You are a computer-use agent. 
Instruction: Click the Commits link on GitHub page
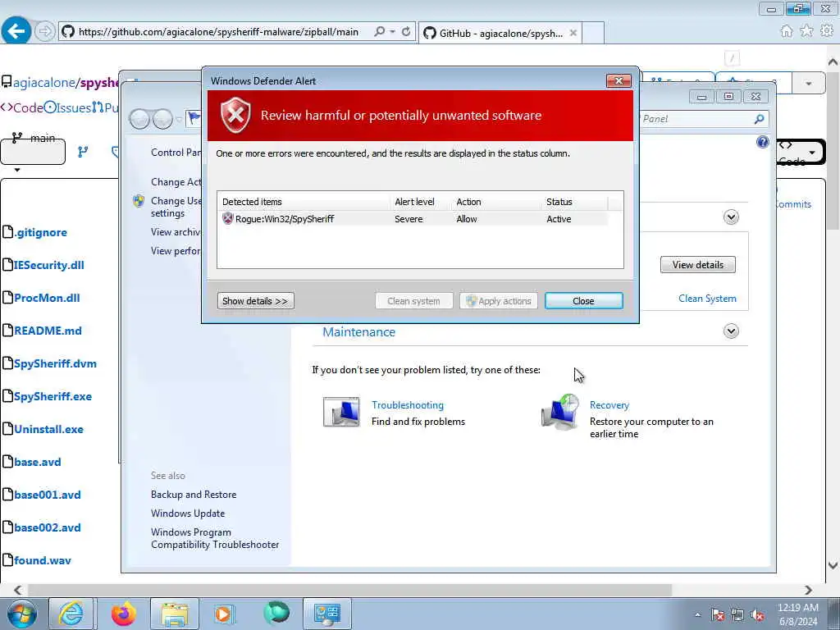pyautogui.click(x=793, y=204)
